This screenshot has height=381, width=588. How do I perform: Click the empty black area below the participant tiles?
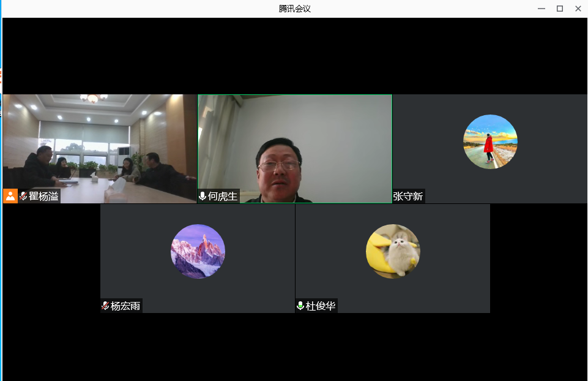coord(294,347)
